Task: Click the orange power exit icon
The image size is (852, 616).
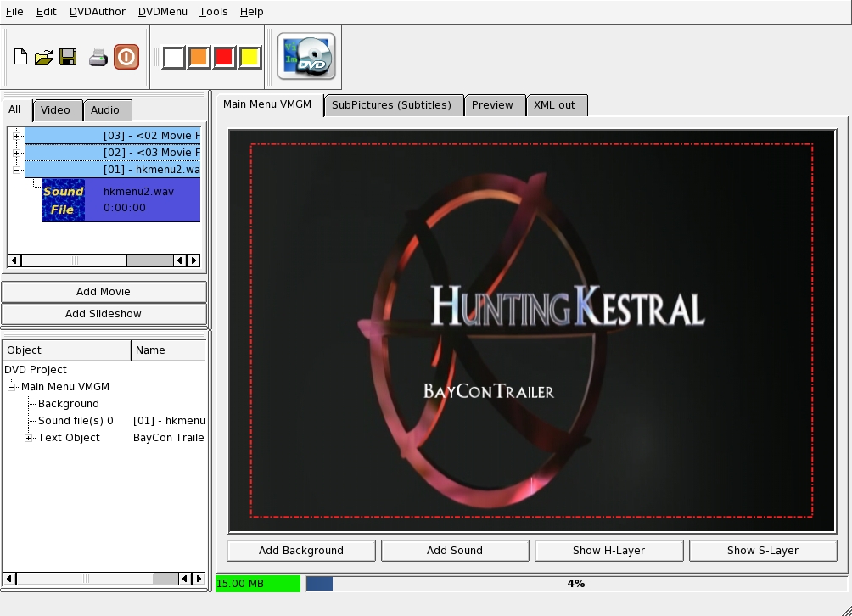Action: coord(126,57)
